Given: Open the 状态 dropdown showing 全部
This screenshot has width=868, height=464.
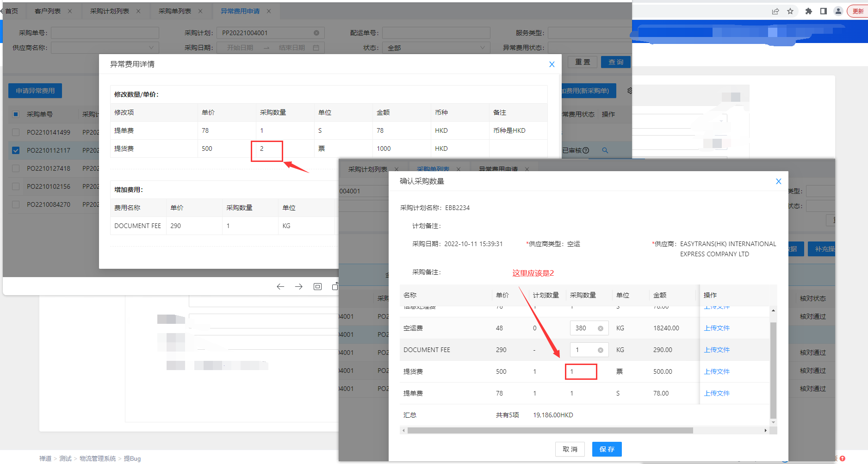Looking at the screenshot, I should [x=435, y=48].
